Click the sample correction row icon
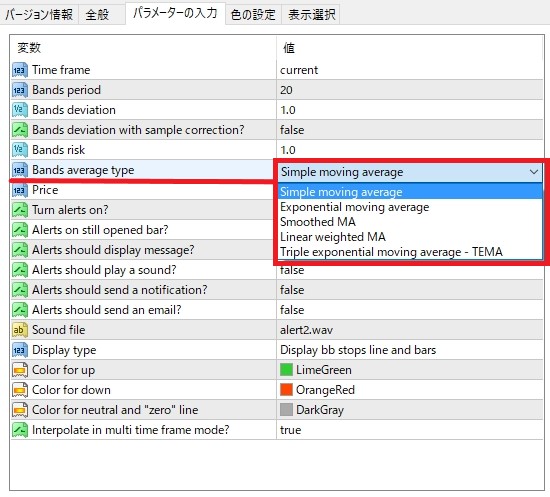 pyautogui.click(x=20, y=130)
